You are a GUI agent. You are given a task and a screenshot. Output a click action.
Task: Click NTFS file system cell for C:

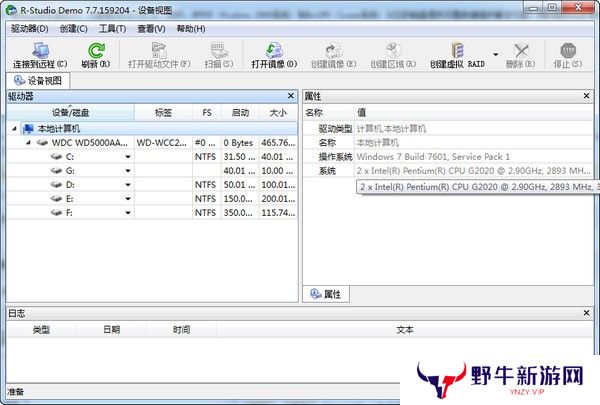tap(205, 157)
